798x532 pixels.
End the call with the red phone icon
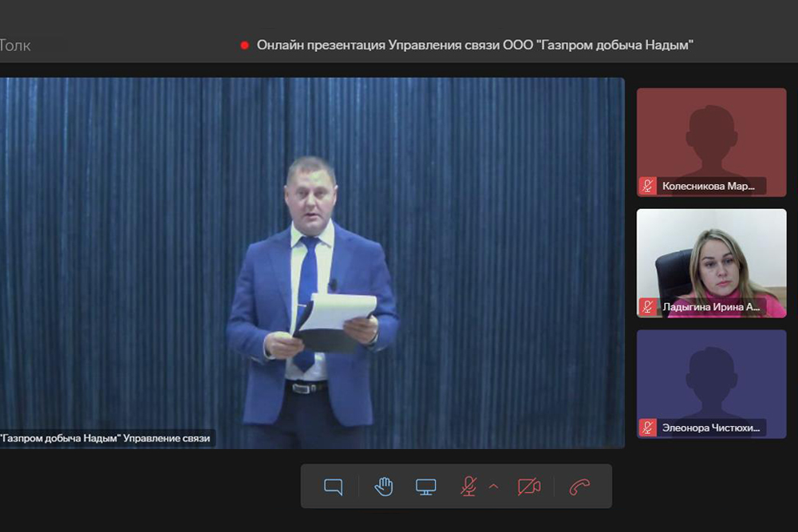click(579, 487)
